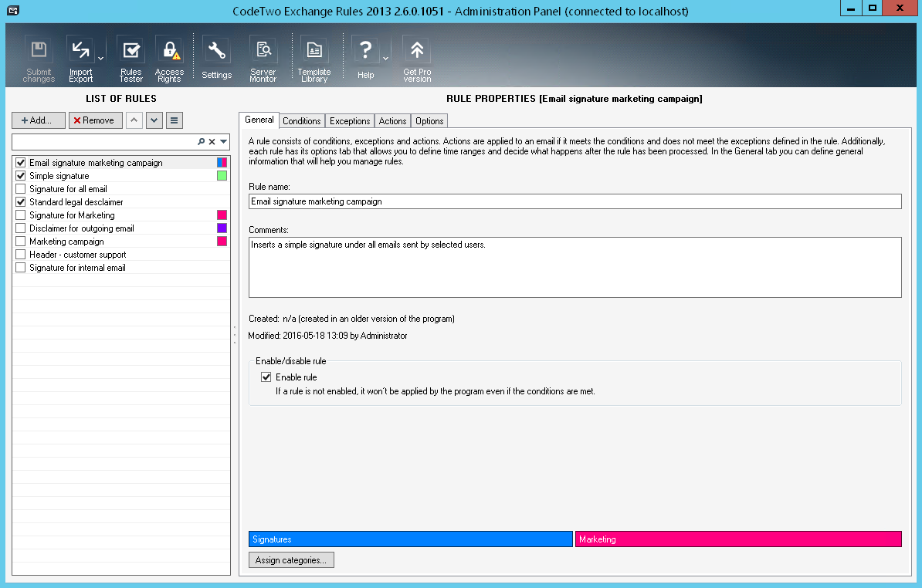Select the Marketing campaign row

click(120, 242)
